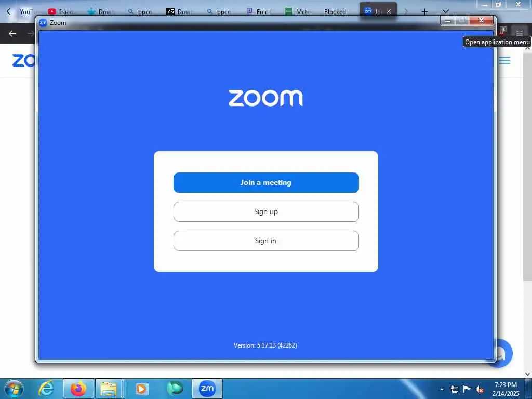Open a new browser tab
Image resolution: width=532 pixels, height=399 pixels.
click(x=424, y=12)
